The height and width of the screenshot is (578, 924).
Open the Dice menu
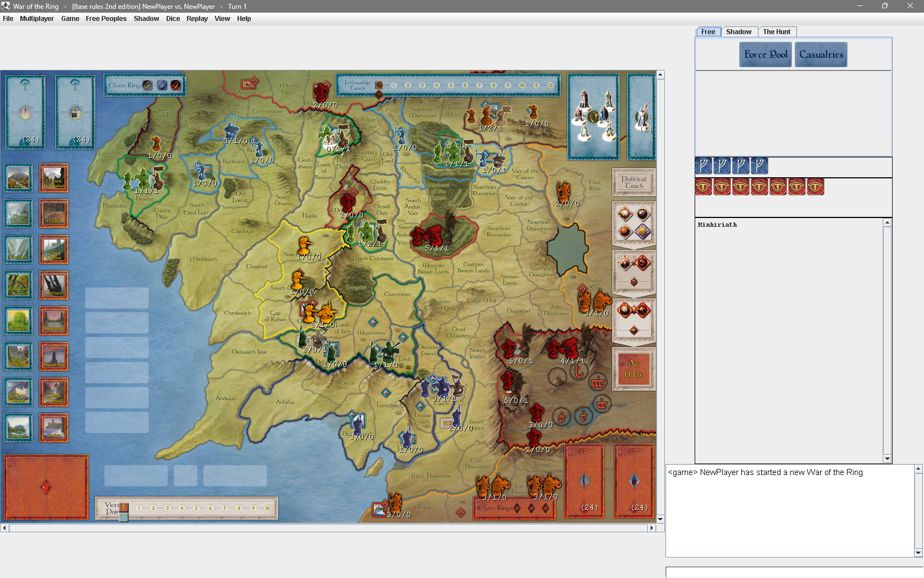(x=173, y=19)
